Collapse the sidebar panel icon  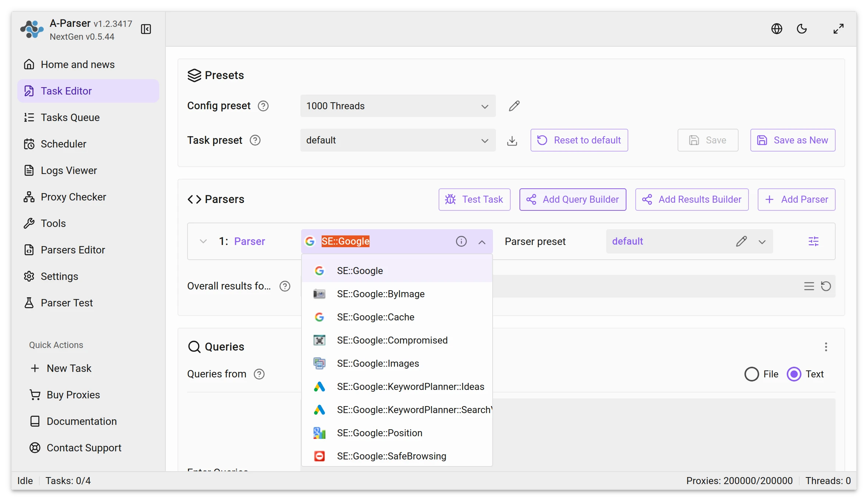pos(146,29)
